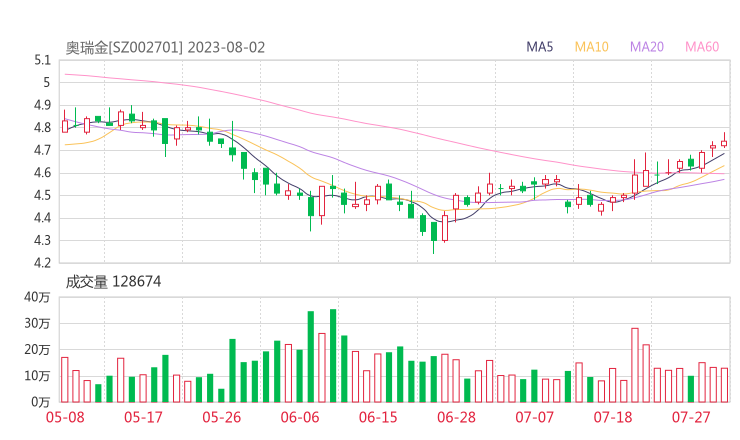Click the 10万 volume axis label

(37, 376)
